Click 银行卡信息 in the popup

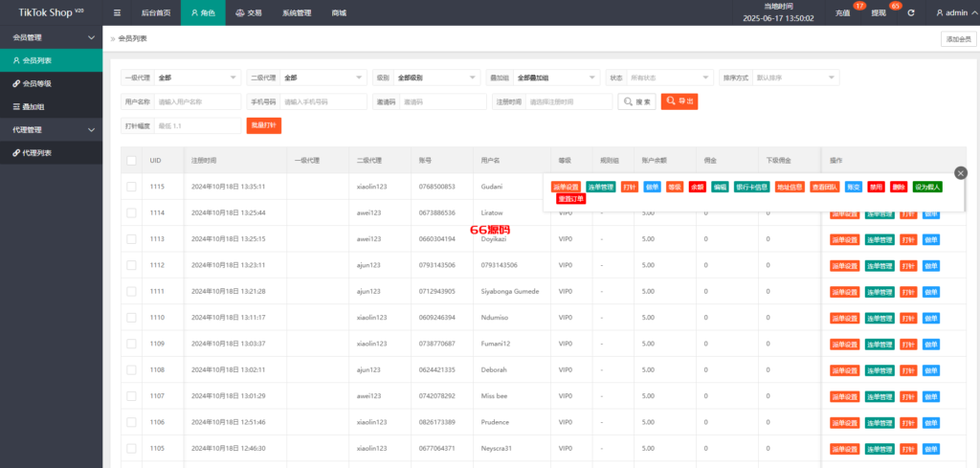click(752, 187)
